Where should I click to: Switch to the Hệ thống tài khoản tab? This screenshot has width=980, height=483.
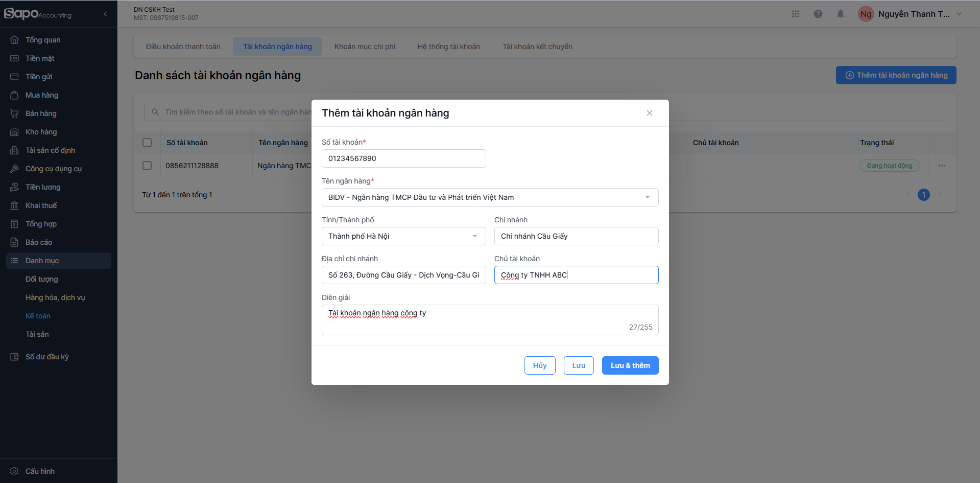(x=448, y=47)
